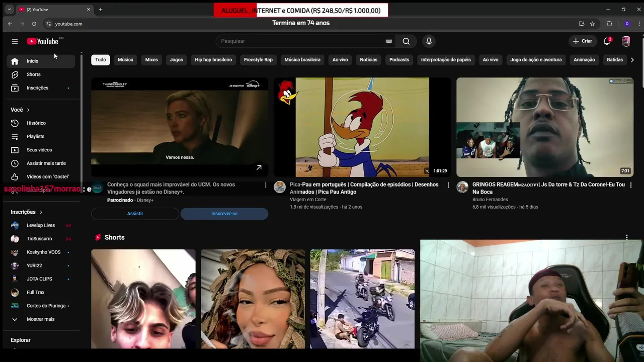Select the Interpretação de papéis chip
Viewport: 644px width, 362px height.
tap(446, 60)
